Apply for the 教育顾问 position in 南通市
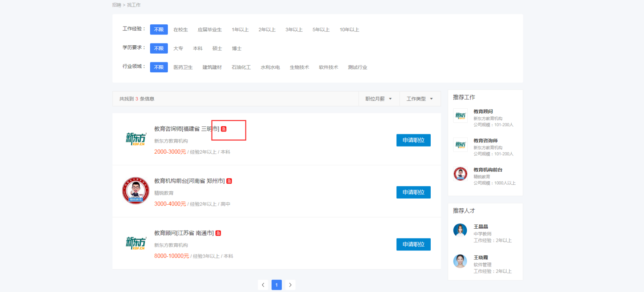Viewport: 644px width, 292px height. (x=413, y=244)
